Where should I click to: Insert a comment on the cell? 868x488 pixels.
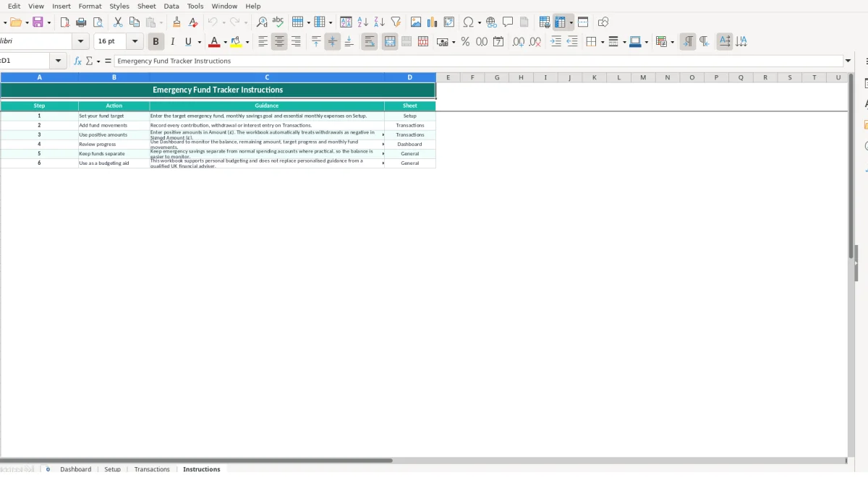click(508, 22)
